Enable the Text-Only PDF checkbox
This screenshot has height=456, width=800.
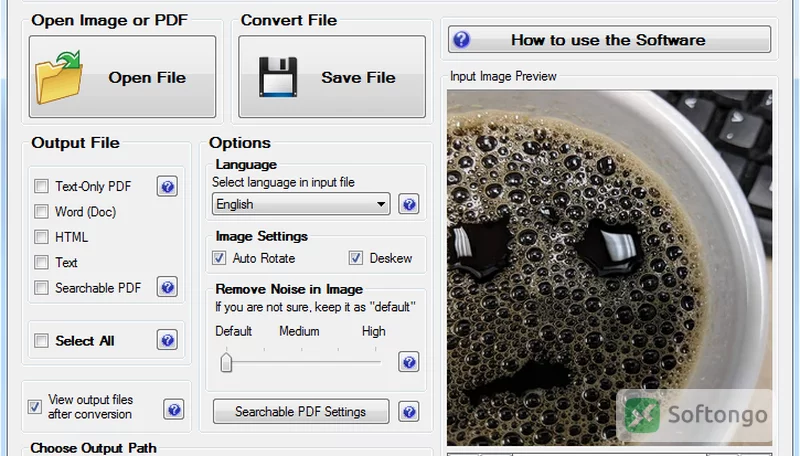click(x=41, y=186)
